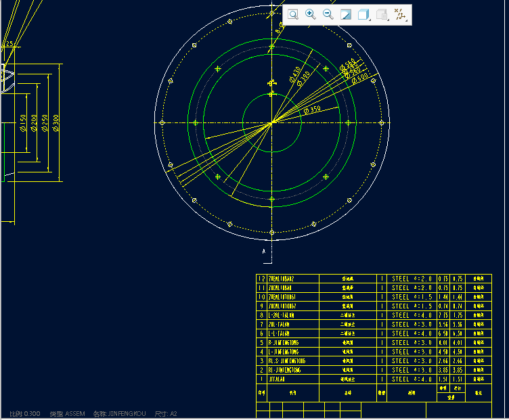Image resolution: width=509 pixels, height=420 pixels.
Task: Select the Ø300 dimension text
Action: click(56, 123)
